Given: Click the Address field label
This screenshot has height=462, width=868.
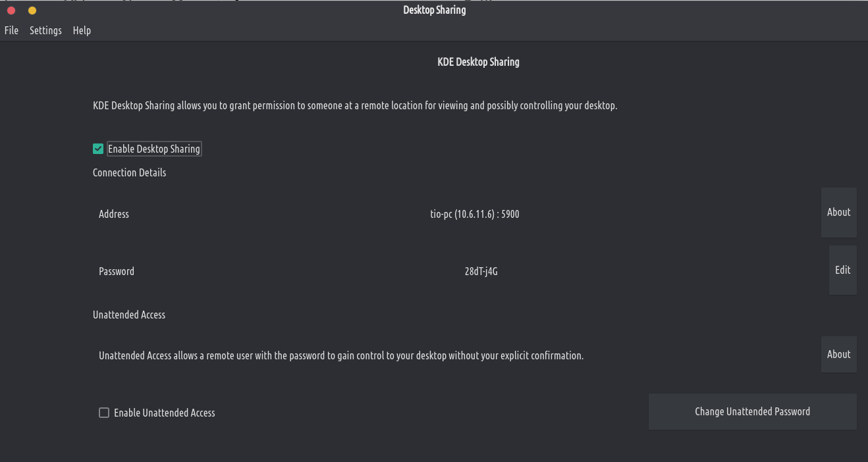Looking at the screenshot, I should point(113,214).
